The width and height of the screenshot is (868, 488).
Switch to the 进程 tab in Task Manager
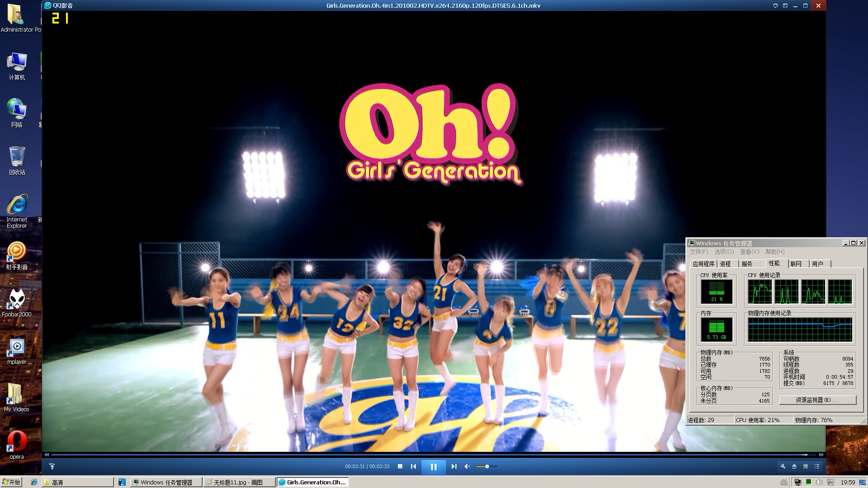(x=726, y=264)
